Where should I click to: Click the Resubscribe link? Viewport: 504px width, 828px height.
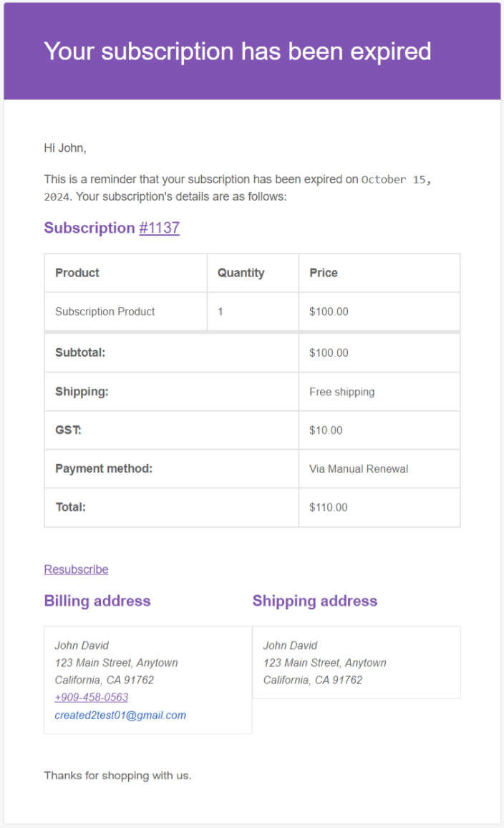tap(76, 569)
